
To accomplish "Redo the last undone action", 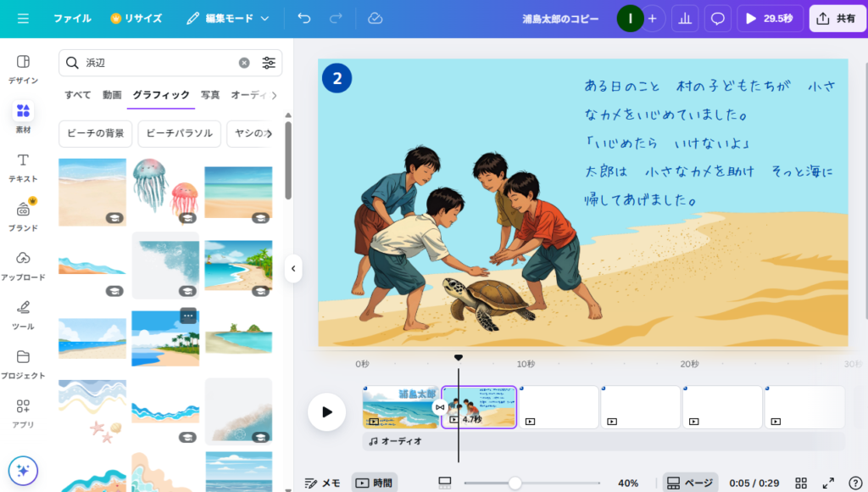I will (336, 19).
